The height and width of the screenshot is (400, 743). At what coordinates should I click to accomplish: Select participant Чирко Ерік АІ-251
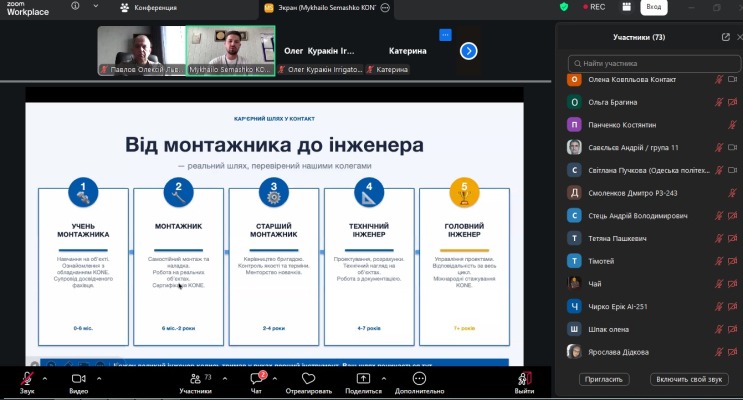(x=653, y=307)
